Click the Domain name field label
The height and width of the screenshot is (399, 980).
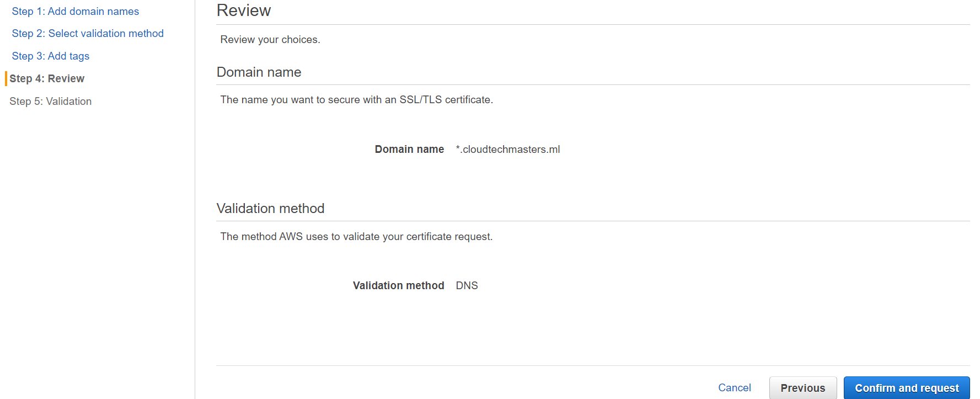(x=409, y=149)
